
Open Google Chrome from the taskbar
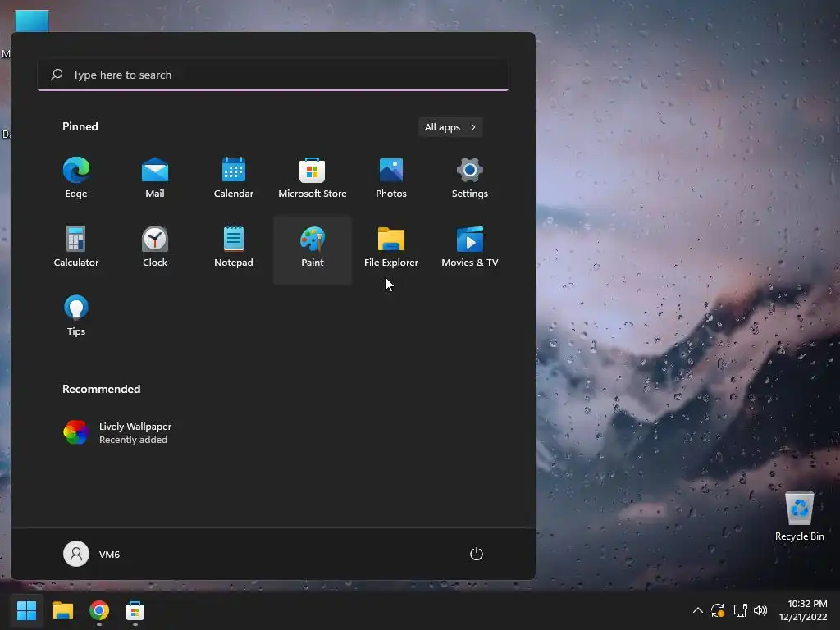click(99, 610)
